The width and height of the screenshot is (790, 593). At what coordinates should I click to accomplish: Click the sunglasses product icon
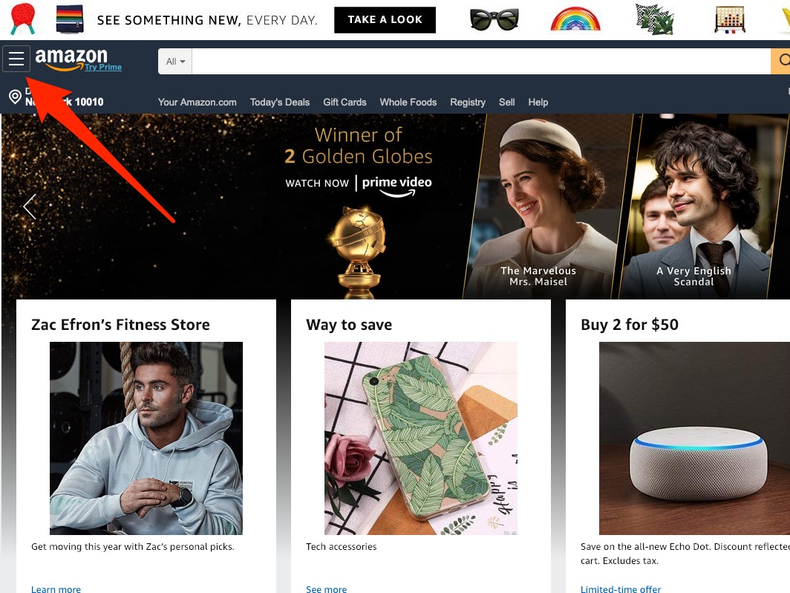(x=494, y=20)
